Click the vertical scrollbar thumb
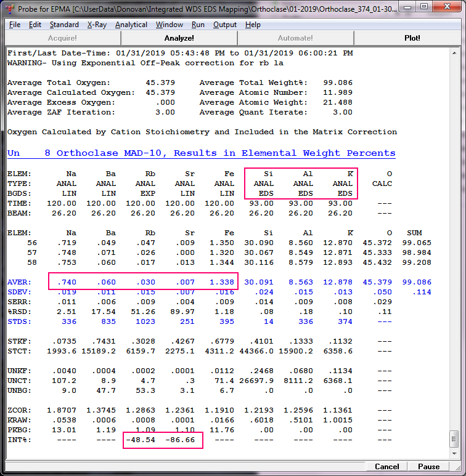The height and width of the screenshot is (476, 466). tap(455, 439)
